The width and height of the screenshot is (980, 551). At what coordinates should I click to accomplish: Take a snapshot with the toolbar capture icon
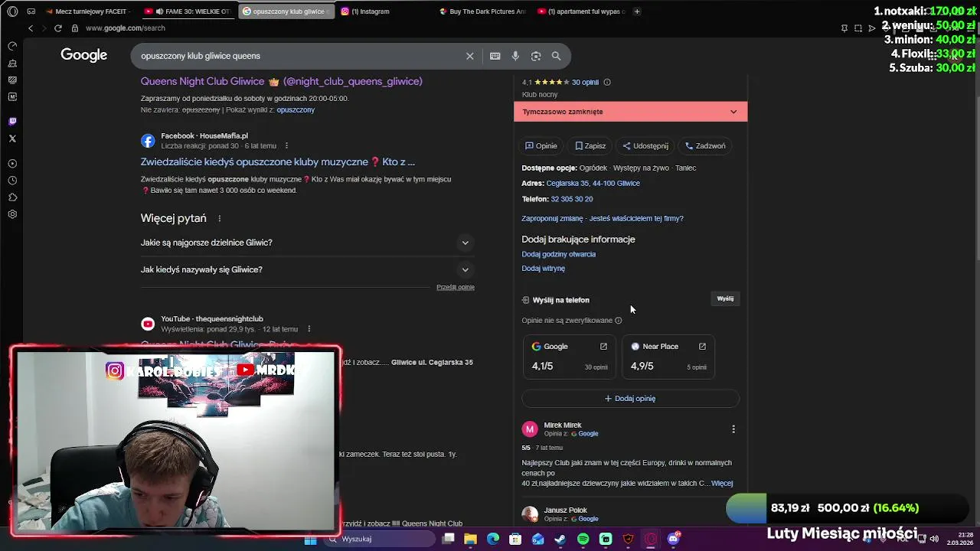[x=858, y=28]
